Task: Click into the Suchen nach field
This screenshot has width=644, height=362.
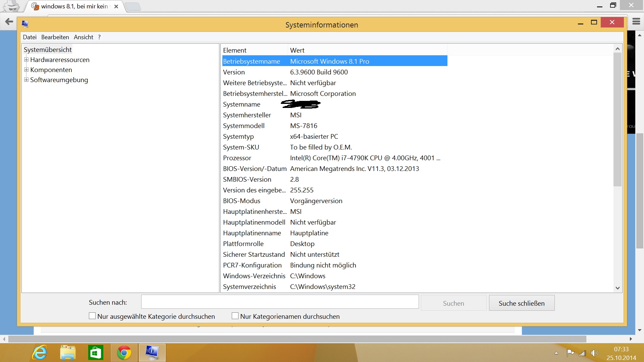Action: click(280, 302)
